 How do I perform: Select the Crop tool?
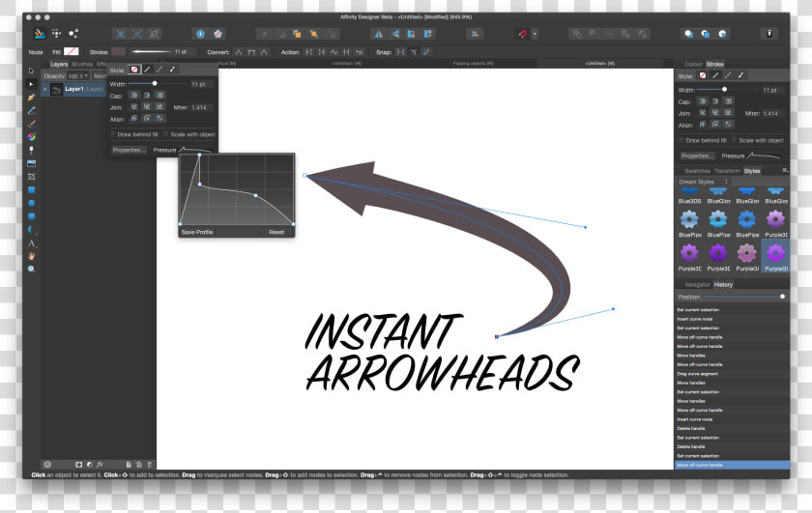tap(31, 177)
